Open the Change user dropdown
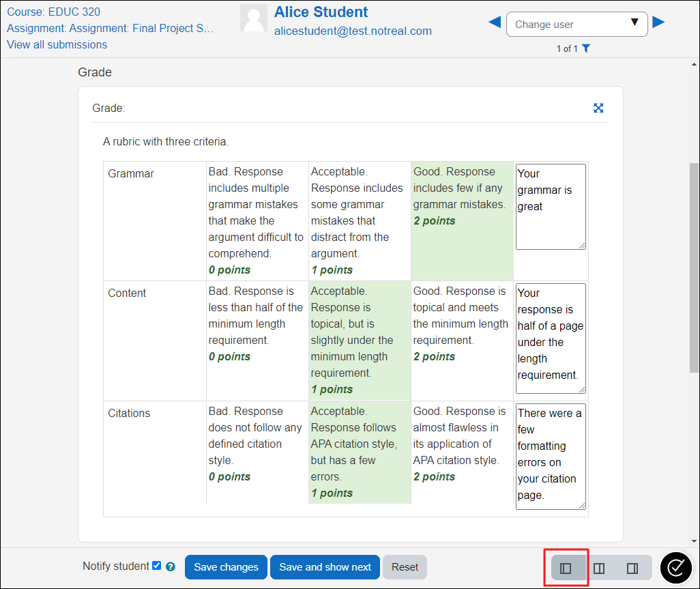Image resolution: width=700 pixels, height=589 pixels. tap(577, 24)
